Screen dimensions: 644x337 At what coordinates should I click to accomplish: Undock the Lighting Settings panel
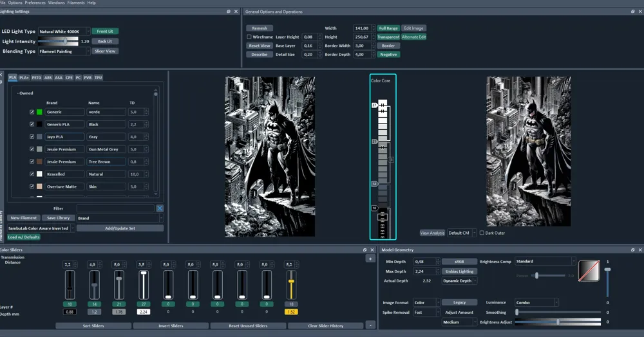(229, 12)
